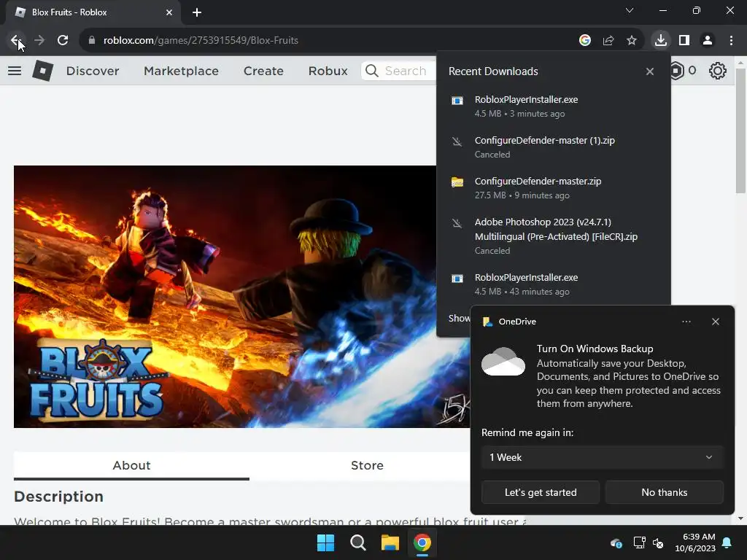747x560 pixels.
Task: Click the muted volume tray icon
Action: 659,542
